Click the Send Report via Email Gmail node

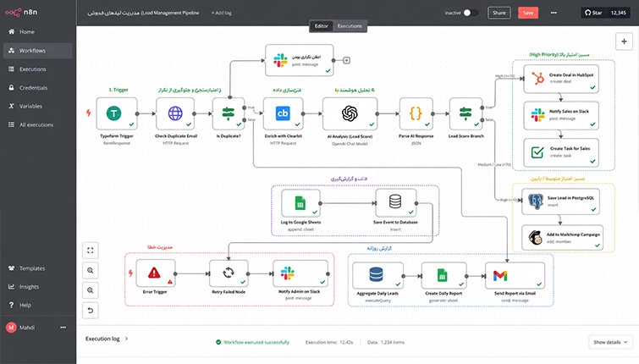[x=515, y=276]
